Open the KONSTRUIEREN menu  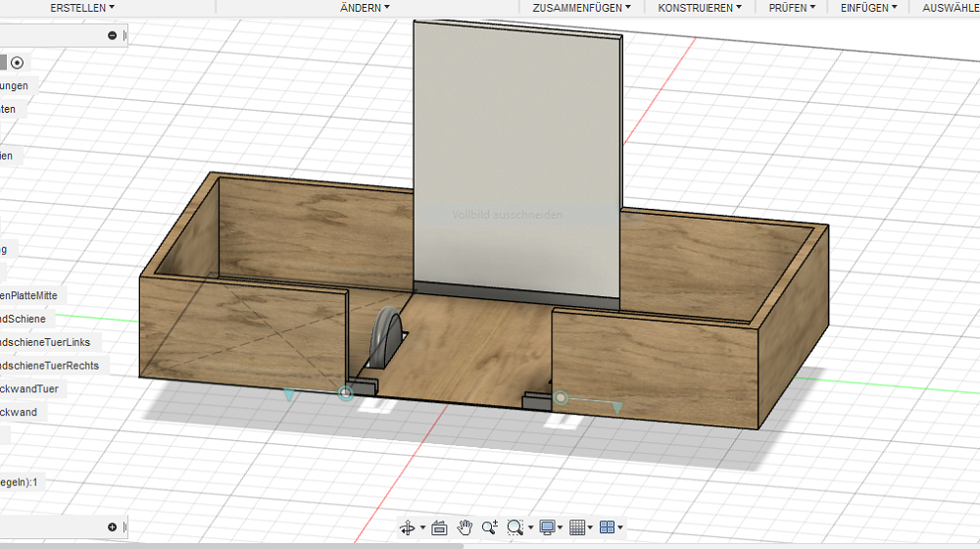point(699,7)
